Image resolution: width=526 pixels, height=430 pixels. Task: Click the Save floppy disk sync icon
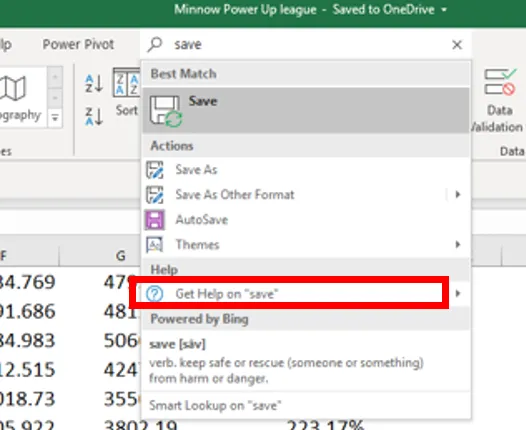pyautogui.click(x=166, y=111)
